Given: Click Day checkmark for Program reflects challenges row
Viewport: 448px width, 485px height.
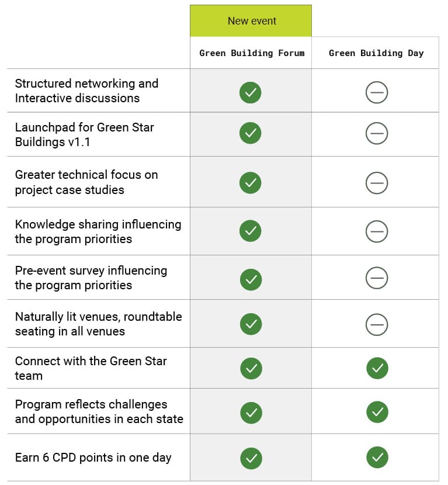Looking at the screenshot, I should pyautogui.click(x=377, y=412).
